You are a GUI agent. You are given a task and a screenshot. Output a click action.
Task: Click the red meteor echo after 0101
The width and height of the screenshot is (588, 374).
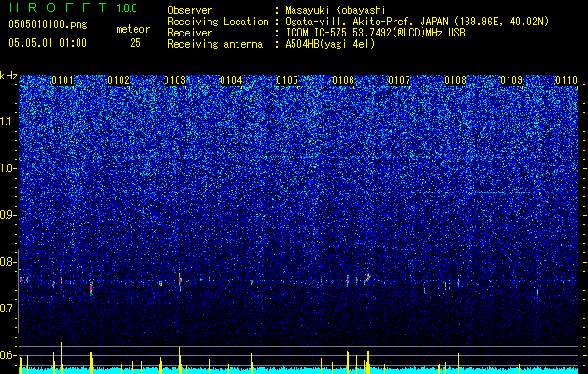pos(91,288)
